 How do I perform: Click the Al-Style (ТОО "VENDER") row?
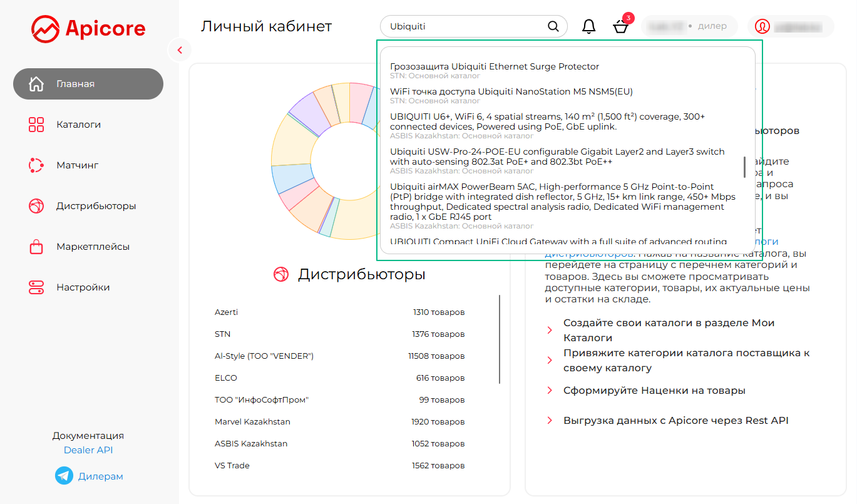pyautogui.click(x=340, y=356)
